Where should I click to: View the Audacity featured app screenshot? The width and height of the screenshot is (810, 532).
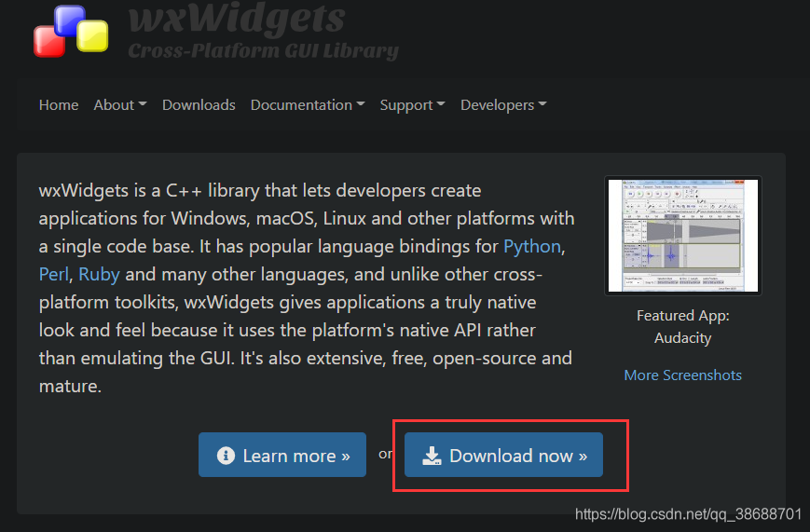tap(683, 236)
